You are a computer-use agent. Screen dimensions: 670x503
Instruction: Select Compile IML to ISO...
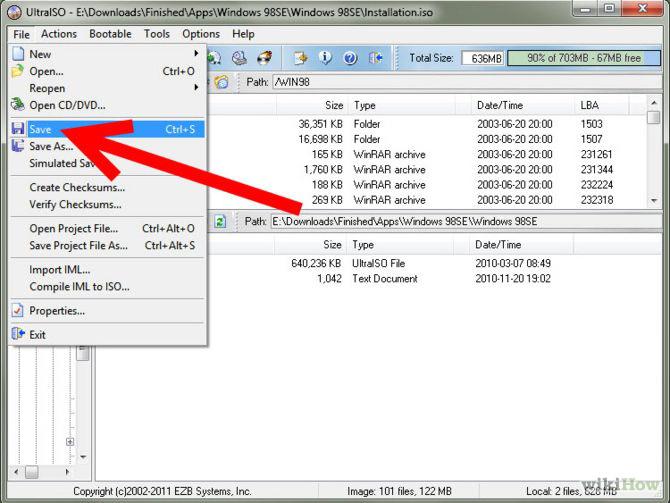[x=107, y=287]
